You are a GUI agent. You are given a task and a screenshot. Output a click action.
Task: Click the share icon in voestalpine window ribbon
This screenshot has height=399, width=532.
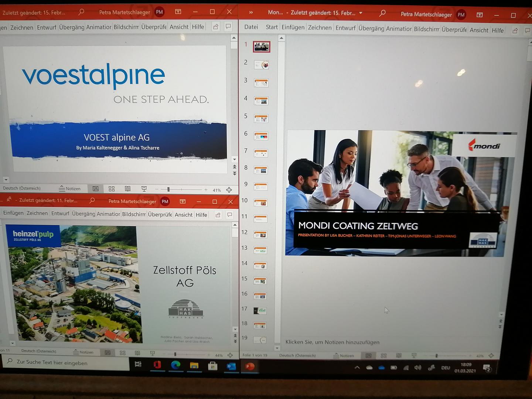pyautogui.click(x=216, y=27)
